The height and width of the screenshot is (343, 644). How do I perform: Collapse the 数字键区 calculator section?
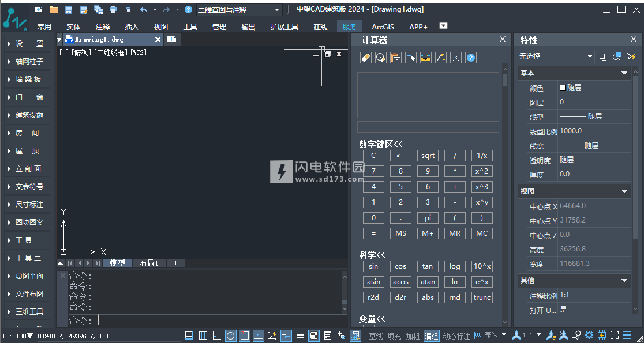click(x=381, y=144)
